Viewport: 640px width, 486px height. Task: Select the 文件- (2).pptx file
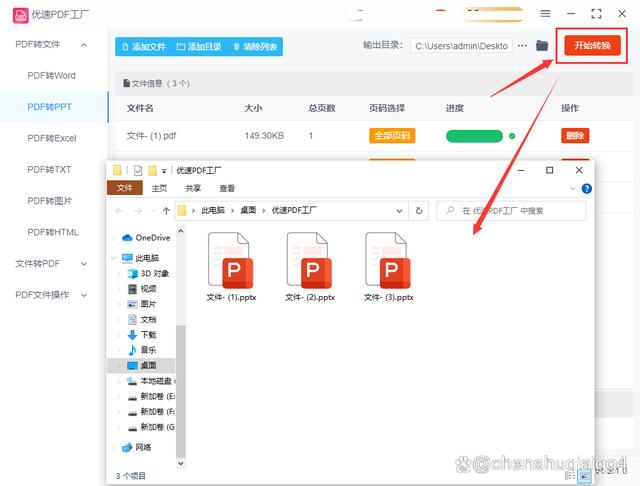(310, 267)
